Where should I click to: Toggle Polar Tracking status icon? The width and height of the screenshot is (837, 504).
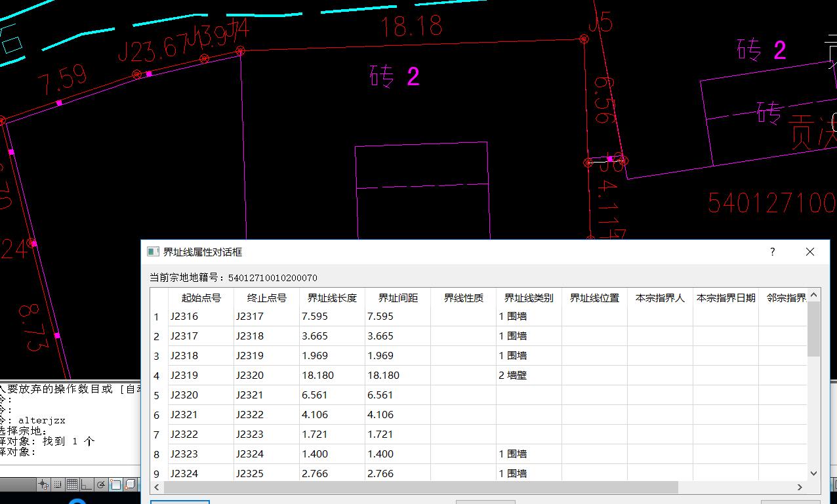(101, 484)
